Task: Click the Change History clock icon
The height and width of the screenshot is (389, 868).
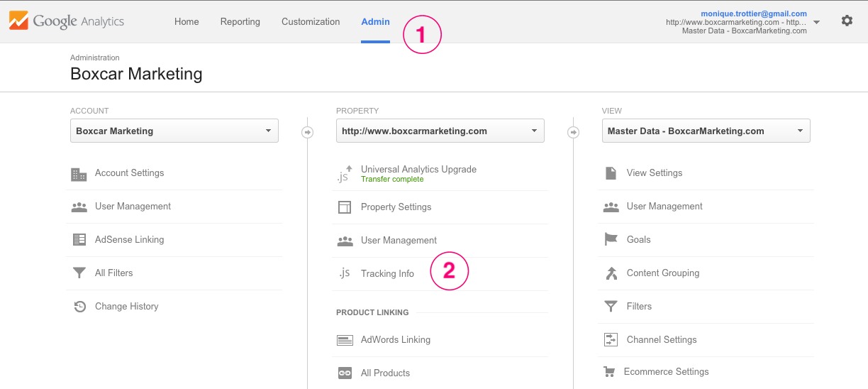Action: 79,307
